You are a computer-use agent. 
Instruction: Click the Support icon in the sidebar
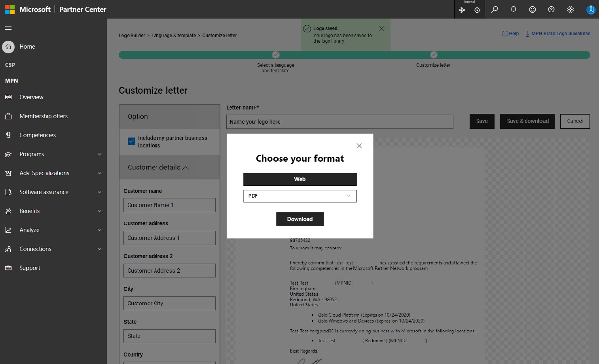[8, 268]
